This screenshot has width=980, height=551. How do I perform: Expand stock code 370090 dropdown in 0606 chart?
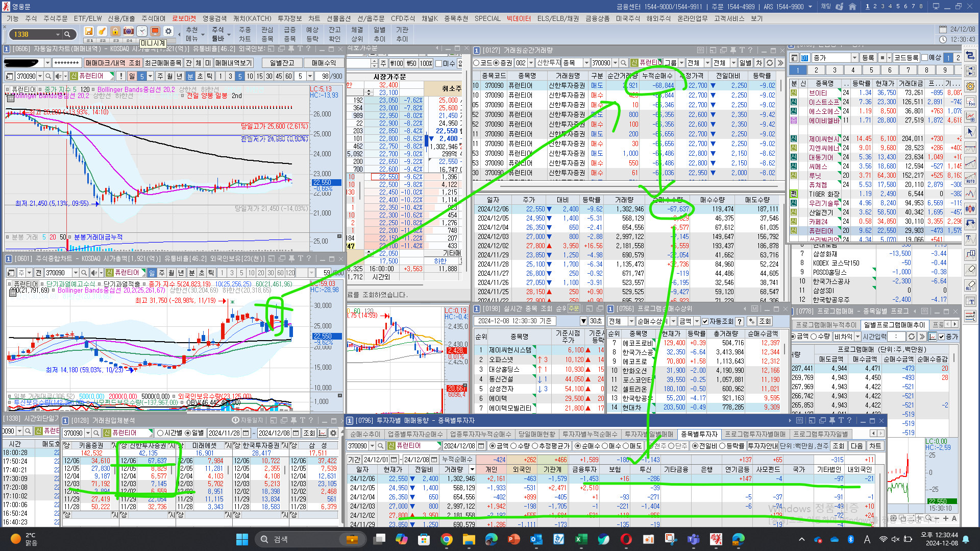pyautogui.click(x=40, y=76)
